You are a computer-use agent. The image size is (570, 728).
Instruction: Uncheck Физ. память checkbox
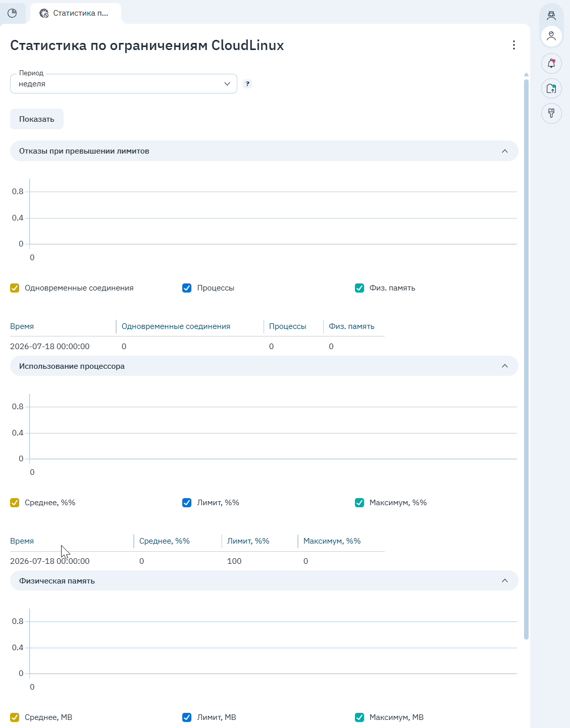point(359,288)
